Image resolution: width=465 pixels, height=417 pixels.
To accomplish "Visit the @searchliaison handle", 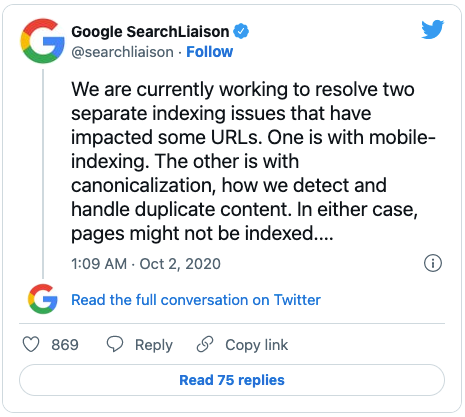I will pyautogui.click(x=122, y=52).
